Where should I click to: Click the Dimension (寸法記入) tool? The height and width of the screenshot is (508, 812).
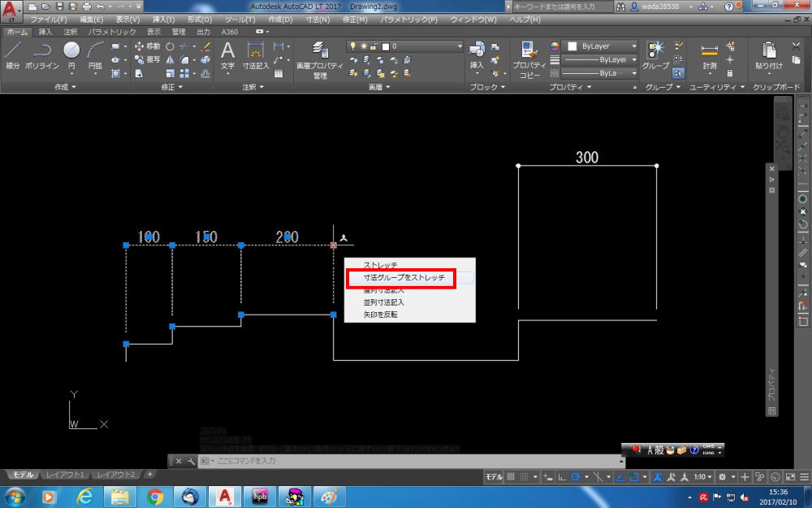click(256, 55)
